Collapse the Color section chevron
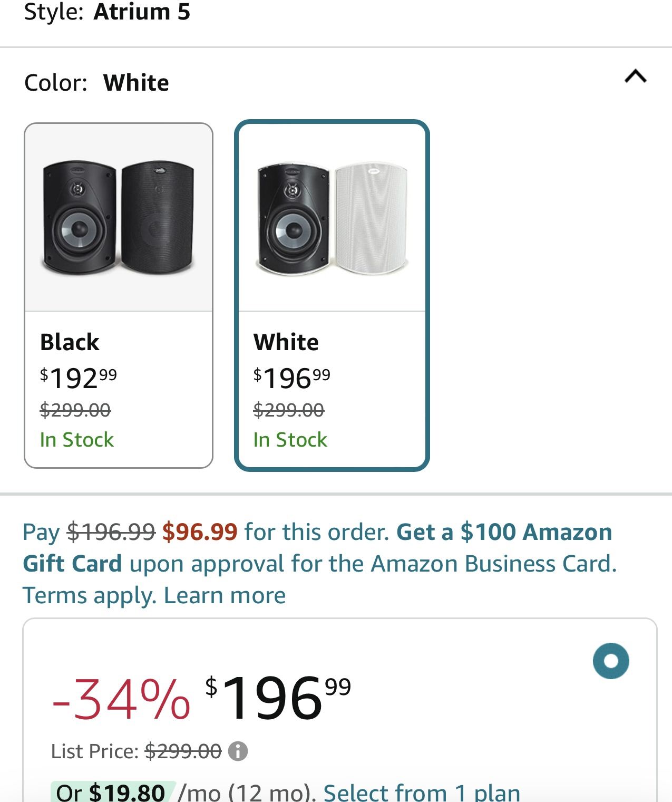The width and height of the screenshot is (672, 802). (635, 77)
